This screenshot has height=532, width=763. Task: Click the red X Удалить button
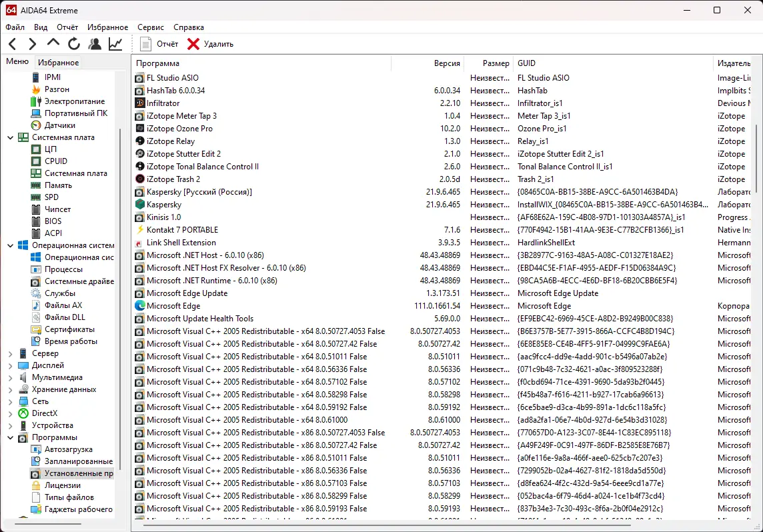pos(210,44)
